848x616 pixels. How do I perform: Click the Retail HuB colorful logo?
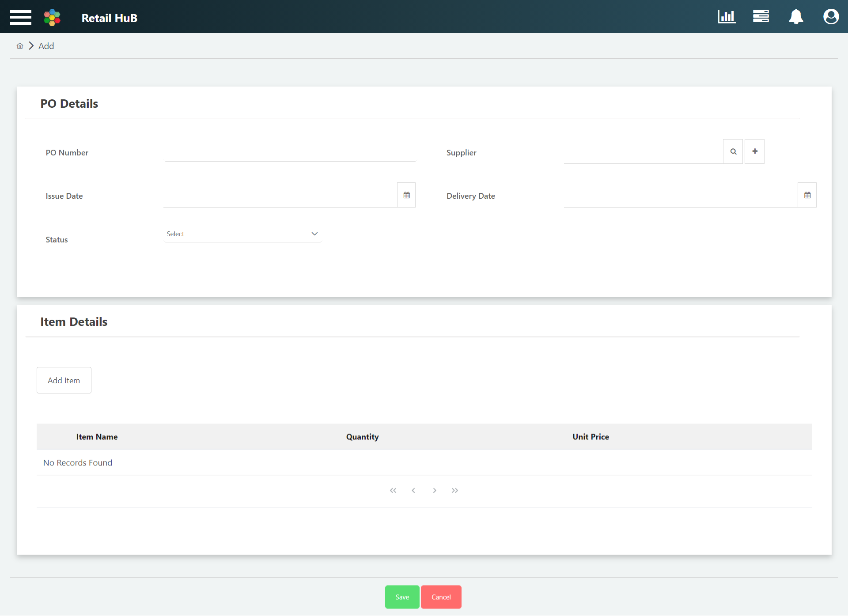[x=52, y=18]
